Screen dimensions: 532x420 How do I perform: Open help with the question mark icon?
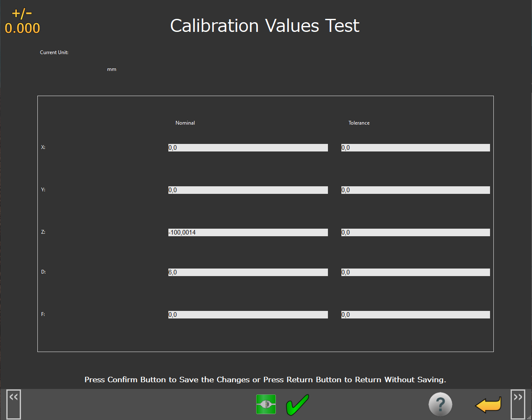pos(440,404)
